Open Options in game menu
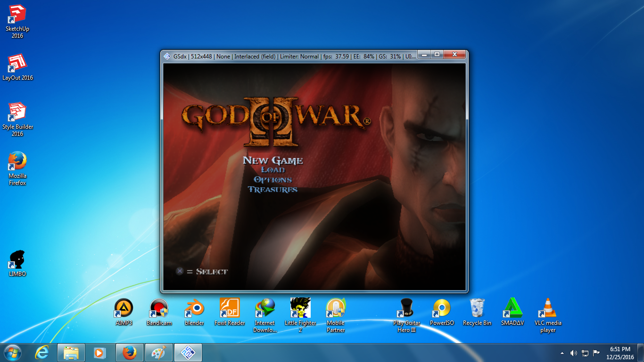Viewport: 644px width, 362px height. tap(273, 180)
